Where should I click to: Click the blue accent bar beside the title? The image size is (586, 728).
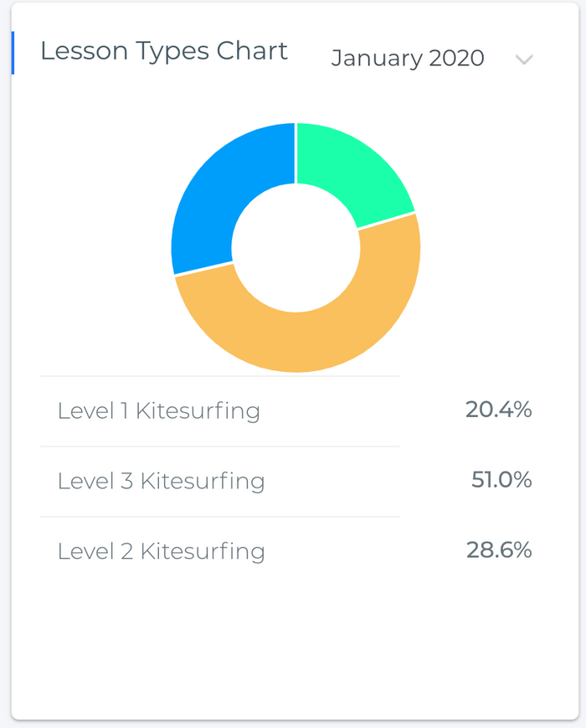point(13,53)
